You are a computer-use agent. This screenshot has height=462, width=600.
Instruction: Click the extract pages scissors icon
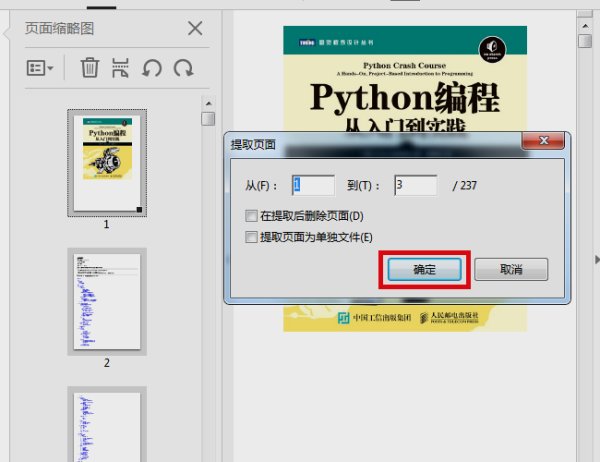coord(120,68)
